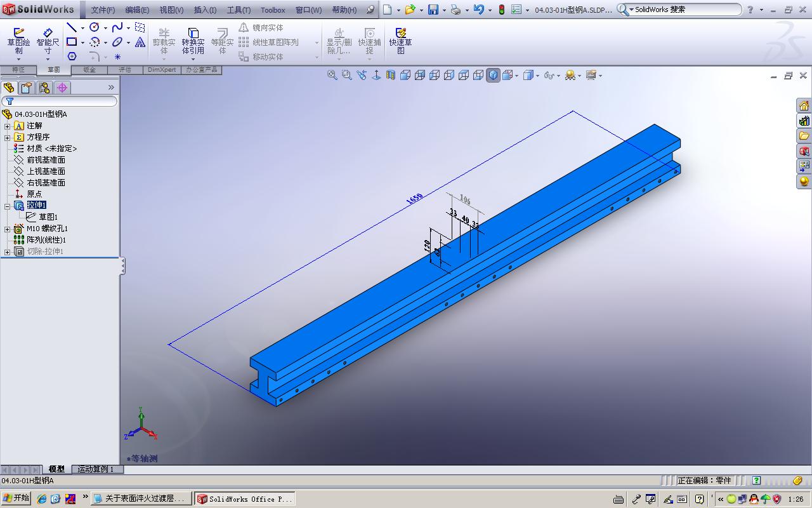812x508 pixels.
Task: Click the Zoom to Fit icon
Action: [x=332, y=75]
